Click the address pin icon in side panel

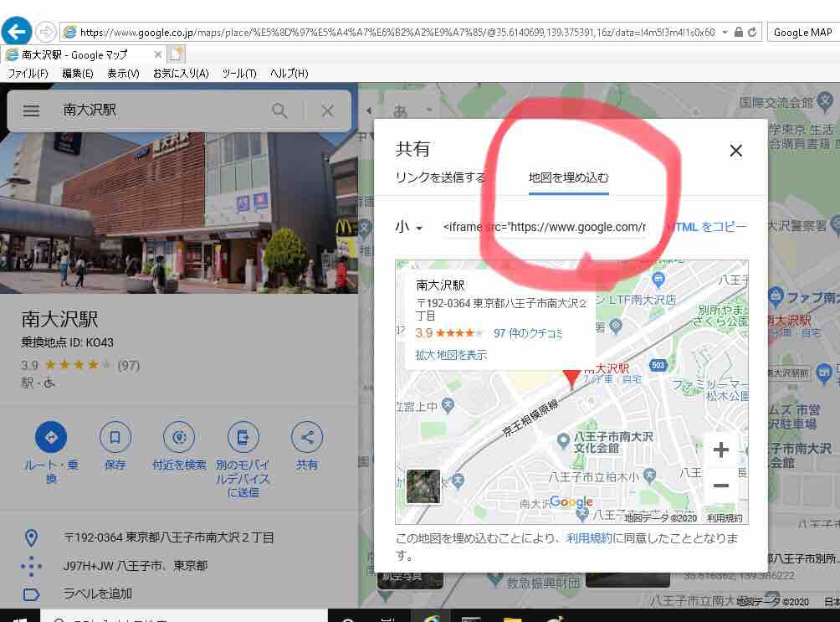(31, 537)
